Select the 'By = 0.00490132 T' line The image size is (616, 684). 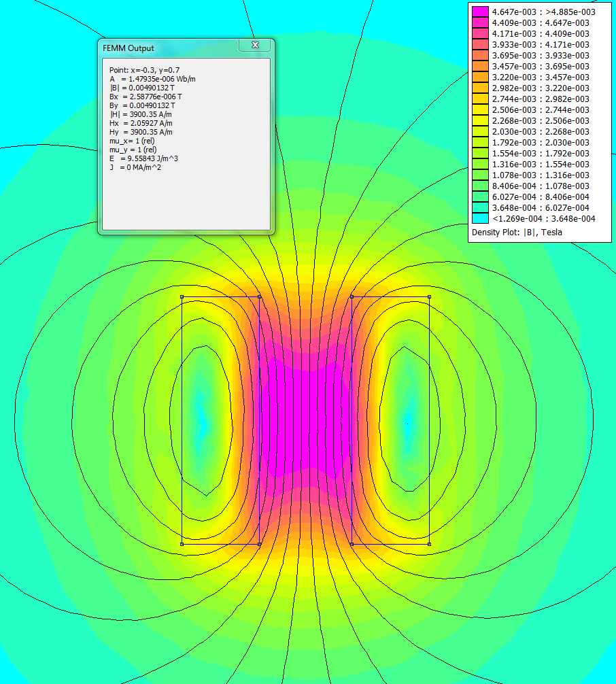click(x=142, y=105)
